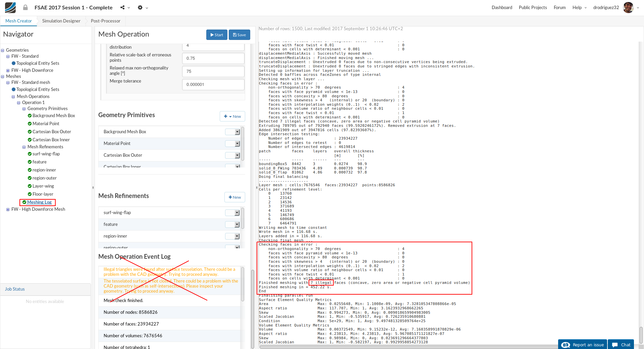Collapse Geometry Primitives node in Navigator tree
Viewport: 644px width, 349px height.
click(x=24, y=109)
